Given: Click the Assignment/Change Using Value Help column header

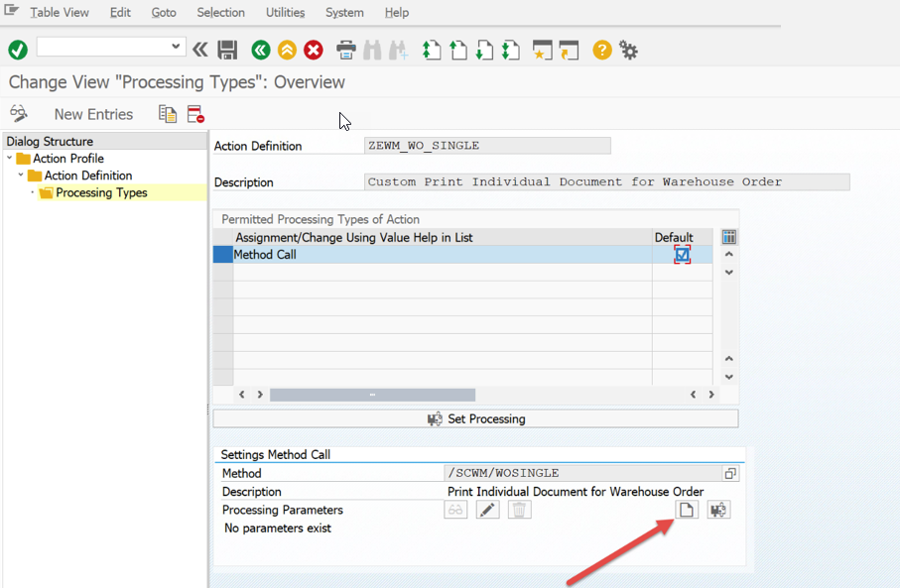Looking at the screenshot, I should point(443,237).
